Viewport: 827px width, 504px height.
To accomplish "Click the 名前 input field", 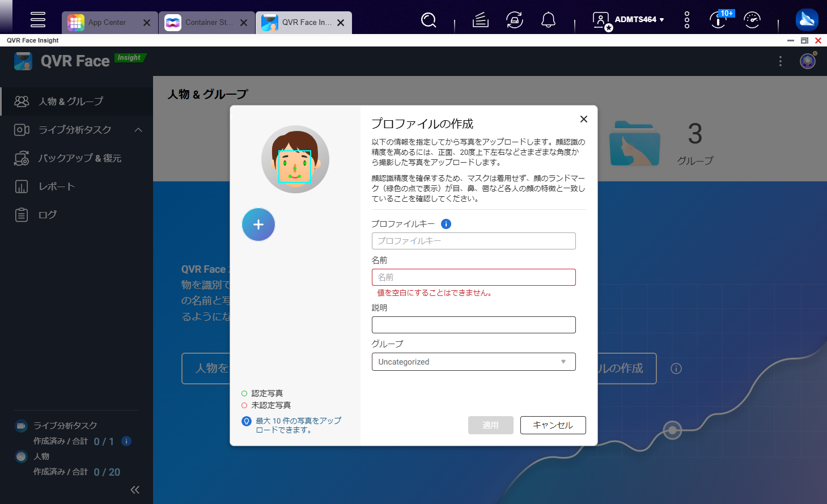I will [x=474, y=277].
